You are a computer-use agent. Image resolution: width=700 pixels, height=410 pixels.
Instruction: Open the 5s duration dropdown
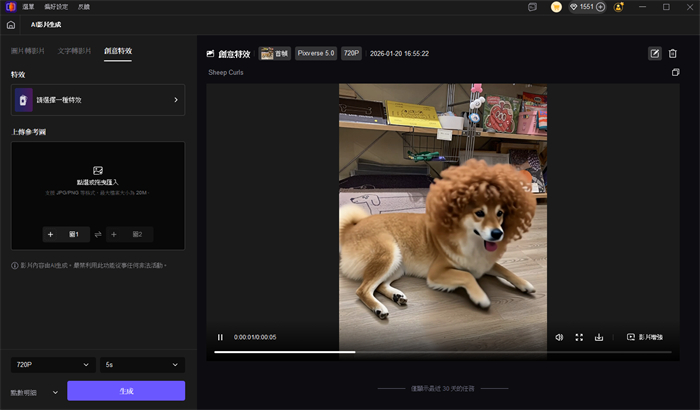coord(142,365)
